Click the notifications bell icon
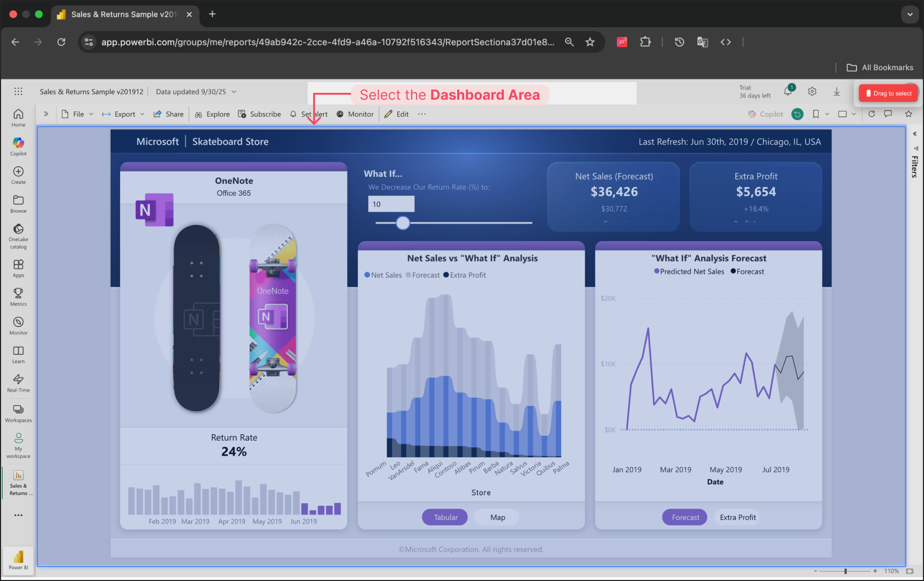 pos(787,92)
